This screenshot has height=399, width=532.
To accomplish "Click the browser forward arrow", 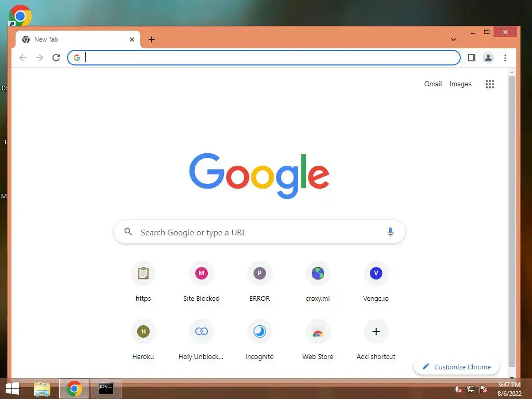I will click(x=39, y=58).
